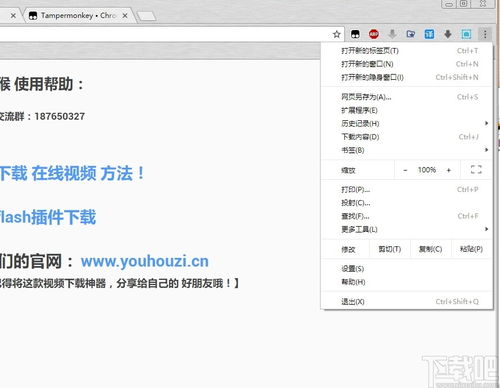This screenshot has height=388, width=500.
Task: Increase zoom with the plus button
Action: [x=449, y=170]
